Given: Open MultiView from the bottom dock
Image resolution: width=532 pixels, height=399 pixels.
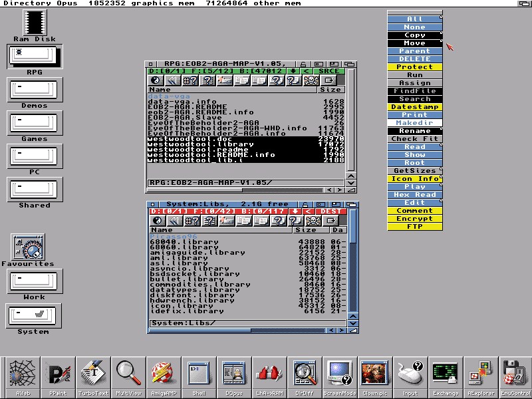Looking at the screenshot, I should (127, 374).
